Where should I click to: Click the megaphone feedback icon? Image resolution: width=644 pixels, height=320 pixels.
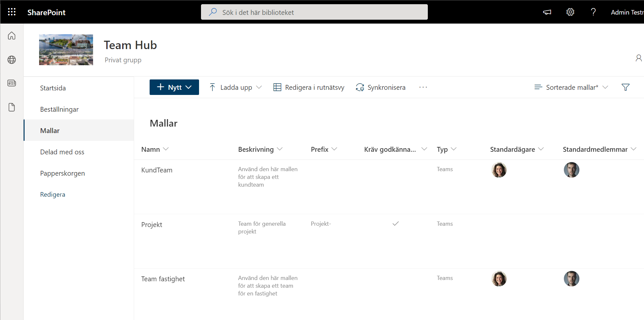pyautogui.click(x=547, y=12)
